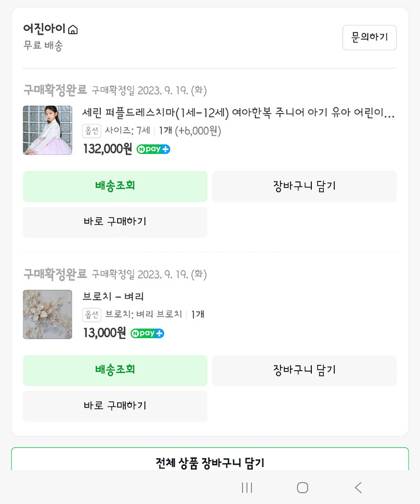Open the hanbok dress product thumbnail
Image resolution: width=420 pixels, height=504 pixels.
(48, 130)
